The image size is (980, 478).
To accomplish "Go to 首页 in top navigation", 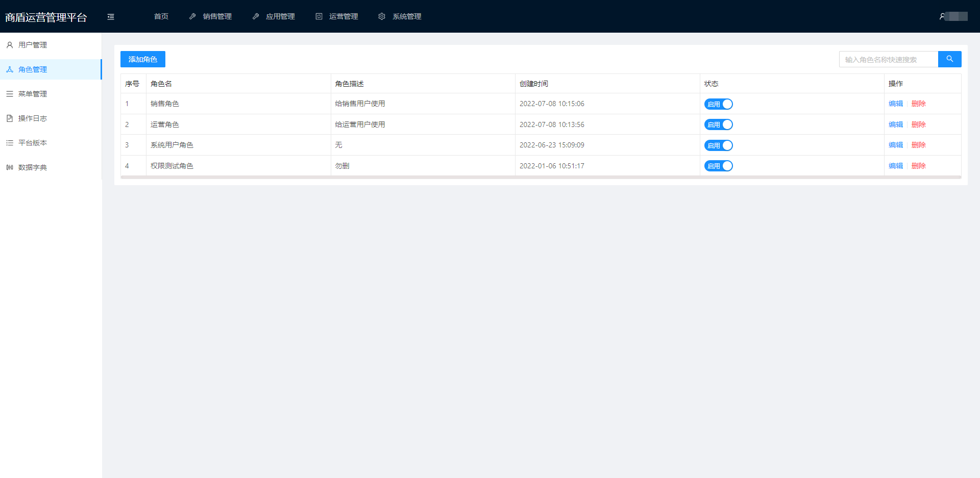I will (x=161, y=16).
